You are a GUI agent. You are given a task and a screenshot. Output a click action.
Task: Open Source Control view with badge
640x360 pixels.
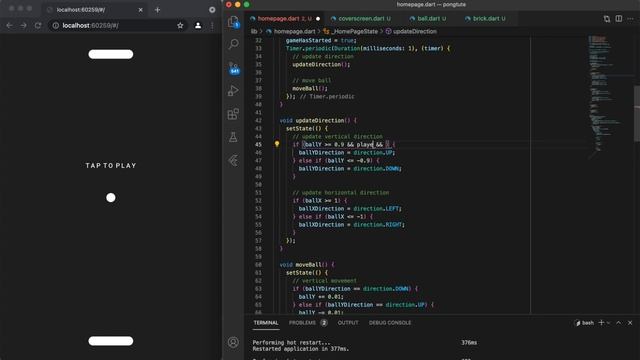click(x=233, y=68)
